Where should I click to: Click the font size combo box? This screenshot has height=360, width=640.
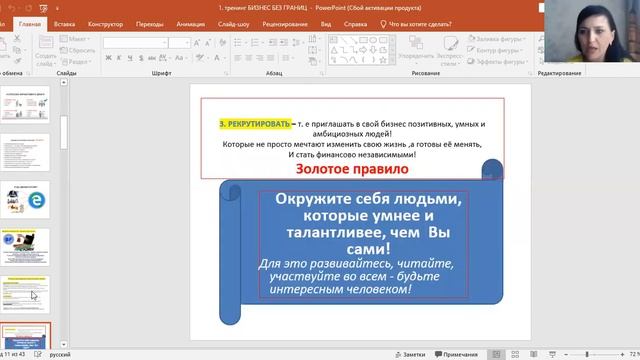[179, 43]
